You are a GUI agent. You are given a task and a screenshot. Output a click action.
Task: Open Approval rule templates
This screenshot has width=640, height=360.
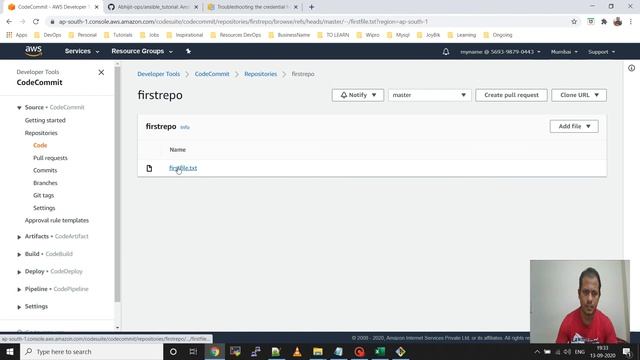[x=57, y=220]
